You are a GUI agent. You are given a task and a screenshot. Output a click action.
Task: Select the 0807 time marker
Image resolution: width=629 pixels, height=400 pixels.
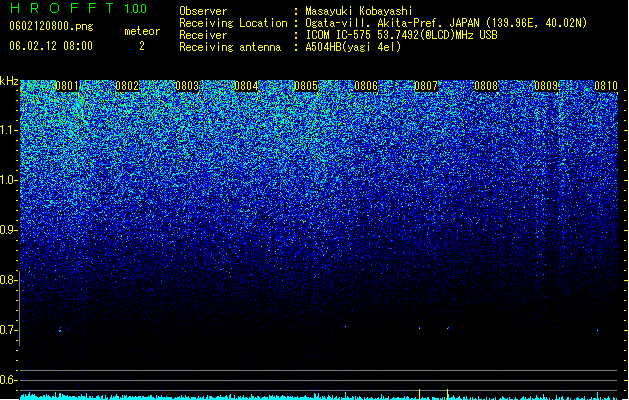pyautogui.click(x=426, y=86)
